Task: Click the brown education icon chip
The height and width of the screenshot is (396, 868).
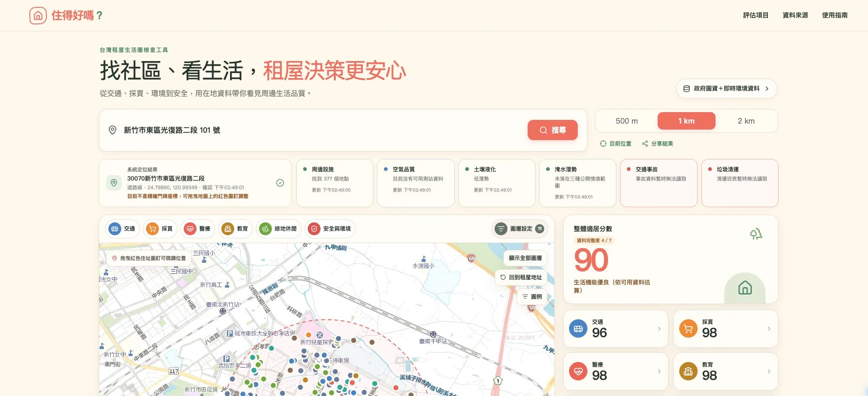Action: [x=228, y=229]
